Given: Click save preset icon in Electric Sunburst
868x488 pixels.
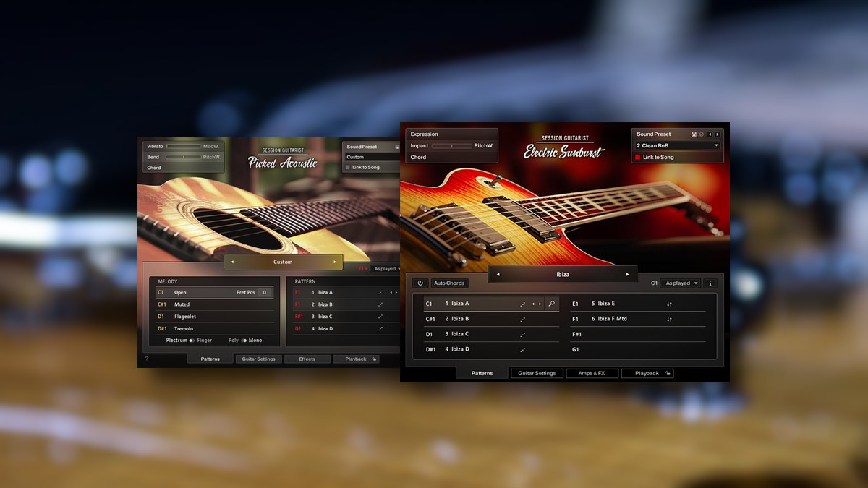Looking at the screenshot, I should click(694, 134).
